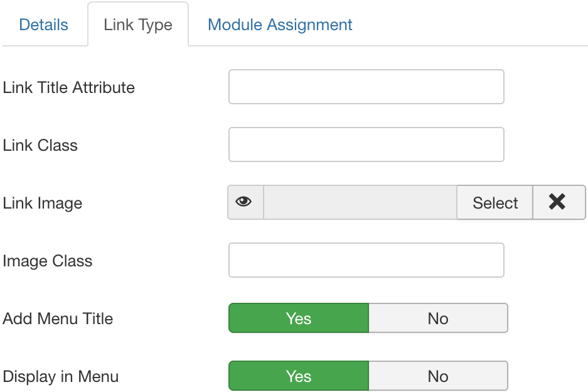Open the Module Assignment tab

280,25
